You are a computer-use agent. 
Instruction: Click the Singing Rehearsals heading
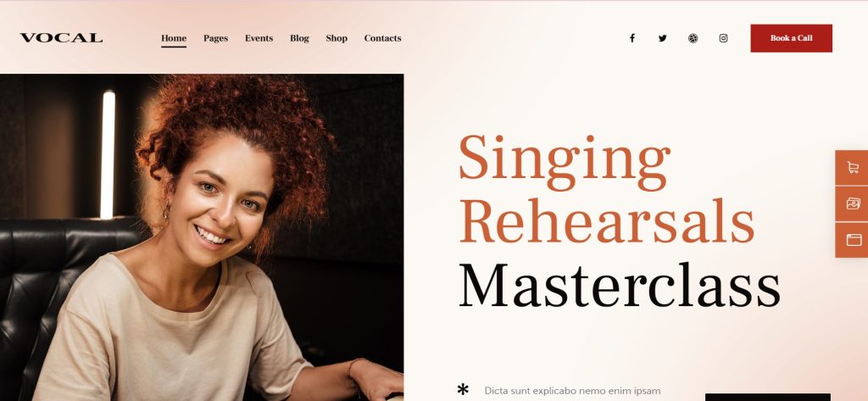[x=607, y=189]
